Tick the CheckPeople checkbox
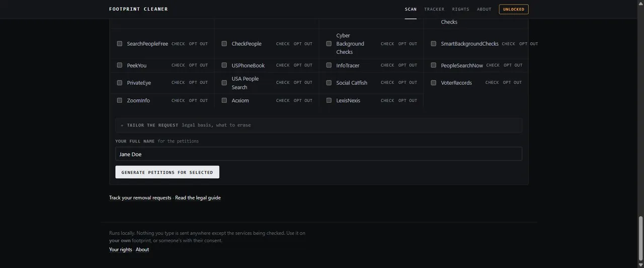This screenshot has width=644, height=268. coord(224,44)
